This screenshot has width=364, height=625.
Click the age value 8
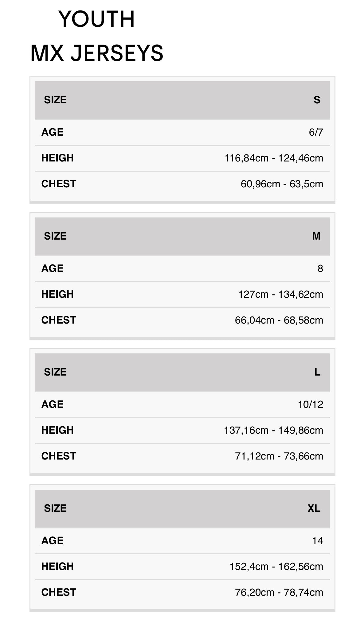pyautogui.click(x=320, y=269)
